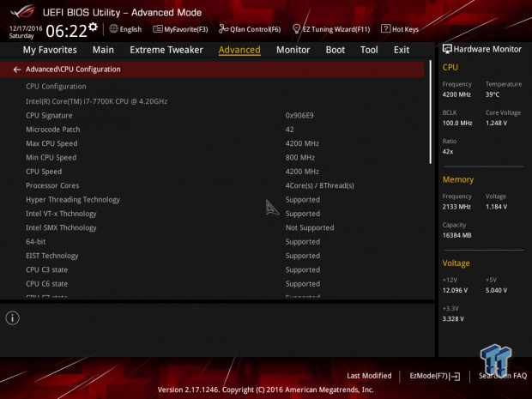Select the Max CPU Speed row
Image resolution: width=532 pixels, height=399 pixels.
[51, 143]
